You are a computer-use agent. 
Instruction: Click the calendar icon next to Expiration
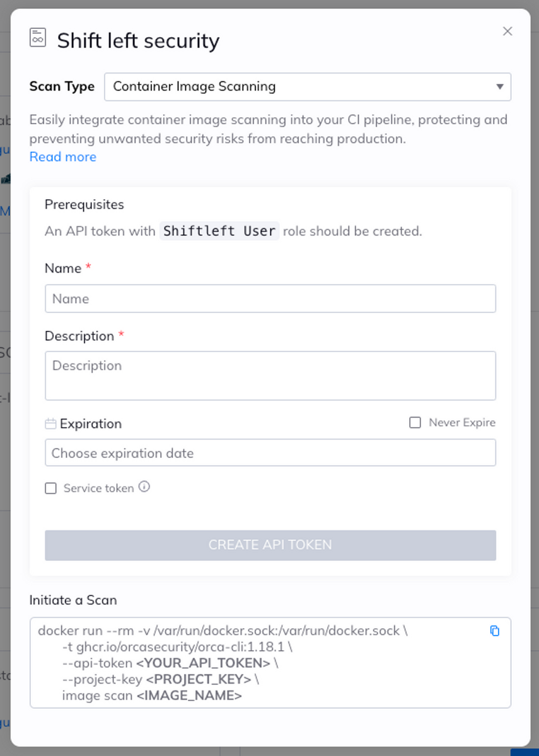point(50,423)
